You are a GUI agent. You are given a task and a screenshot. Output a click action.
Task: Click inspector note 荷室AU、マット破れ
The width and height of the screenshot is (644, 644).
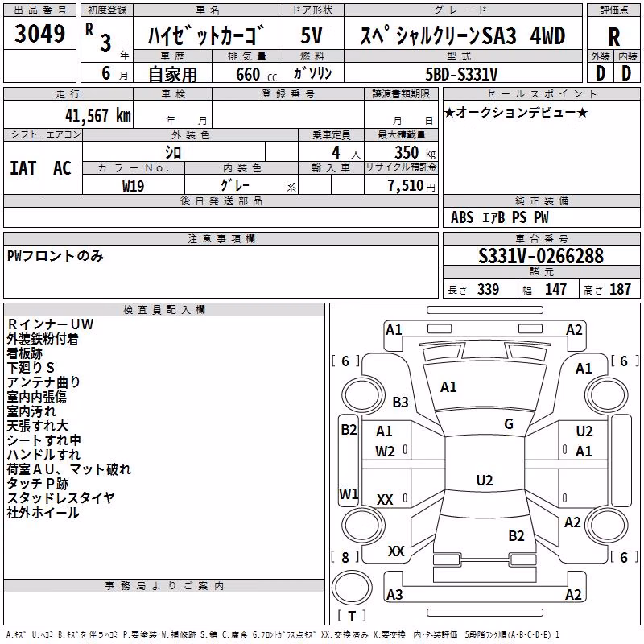pos(68,469)
